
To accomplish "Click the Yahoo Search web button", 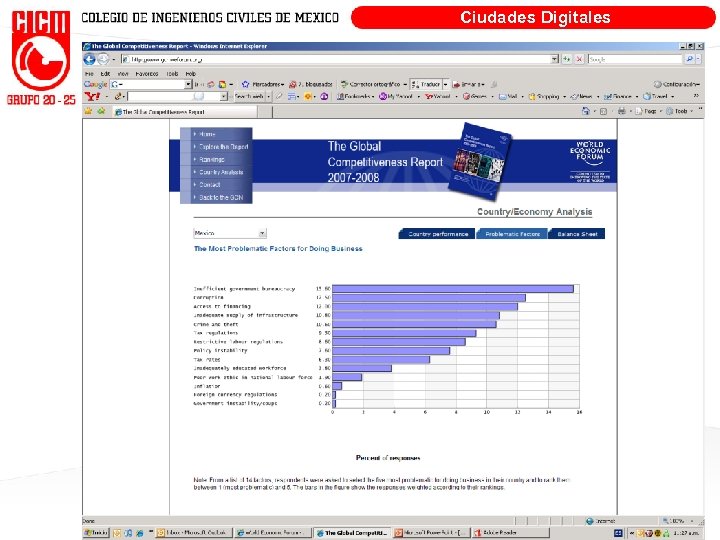I will pyautogui.click(x=248, y=96).
